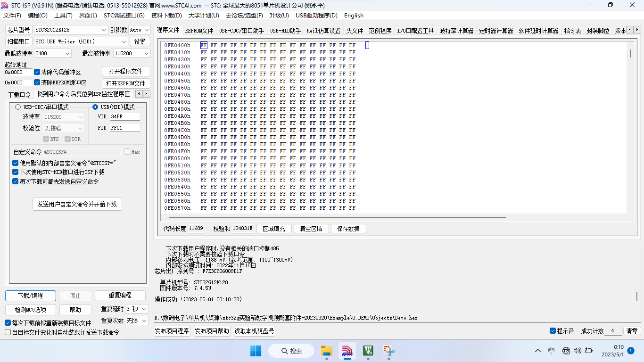
Task: Switch to the EEPROM文件 tab
Action: click(x=199, y=31)
